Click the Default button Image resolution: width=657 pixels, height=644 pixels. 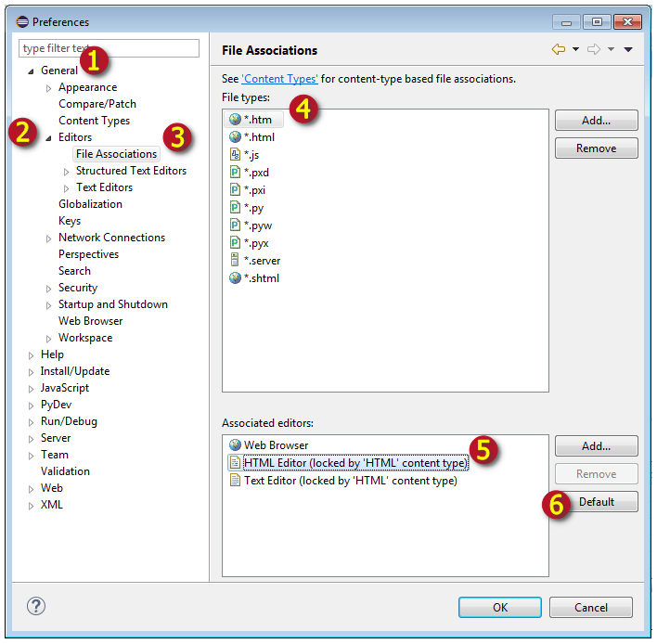pos(596,502)
